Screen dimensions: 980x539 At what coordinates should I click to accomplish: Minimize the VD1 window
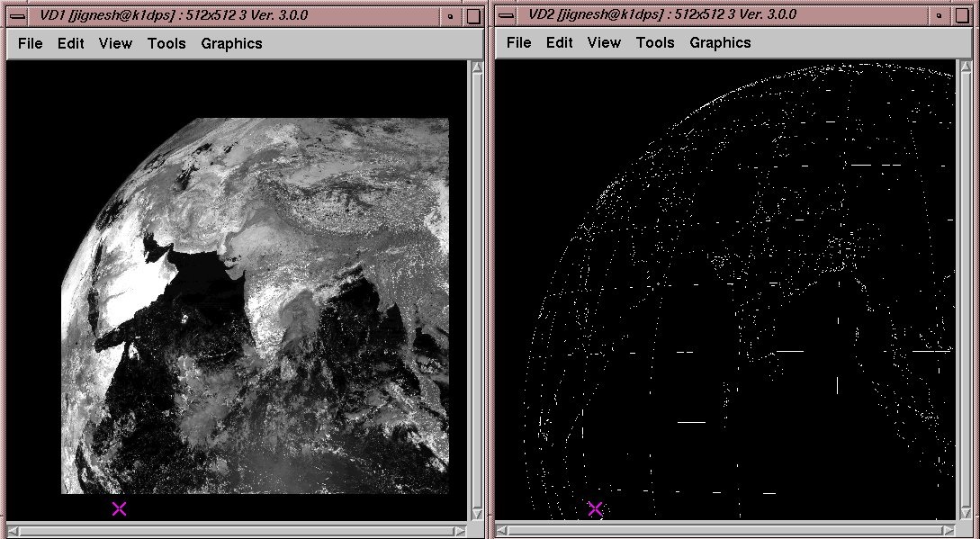coord(450,15)
